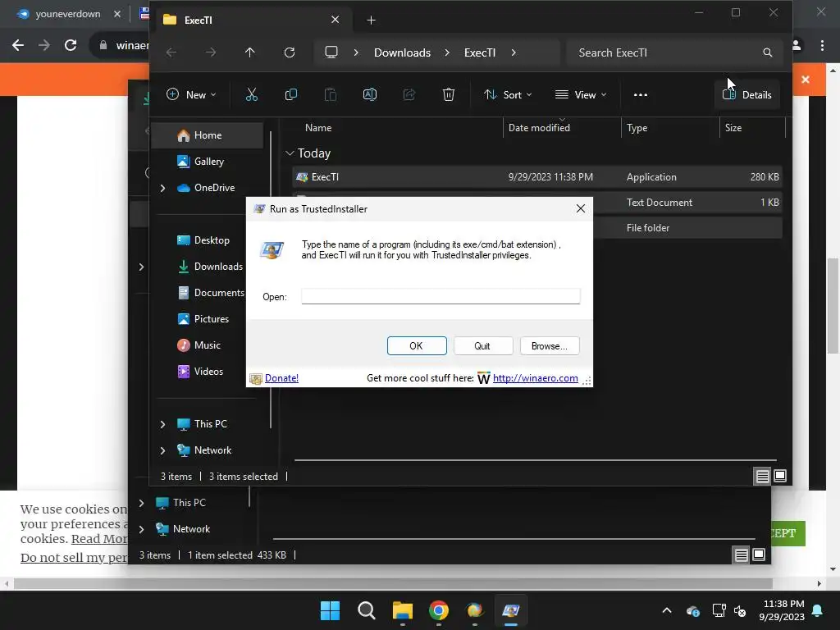Open the Chrome three-dot menu

click(822, 45)
